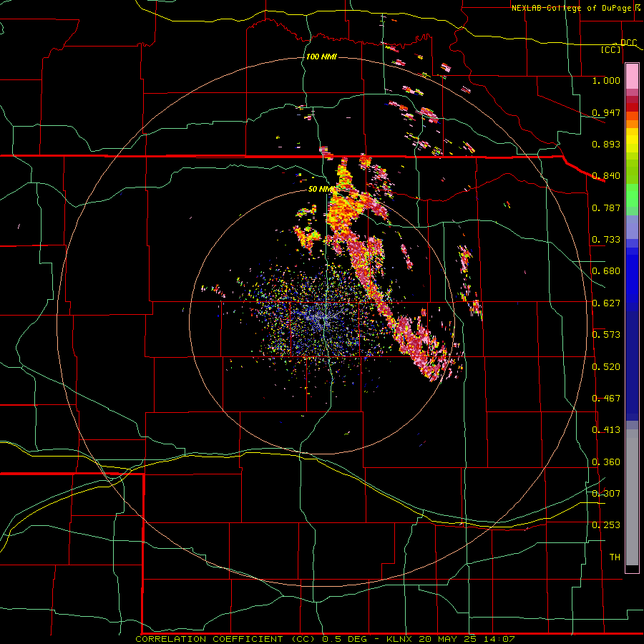Screen dimensions: 644x644
Task: Click the 0.680 scale value
Action: tap(606, 271)
